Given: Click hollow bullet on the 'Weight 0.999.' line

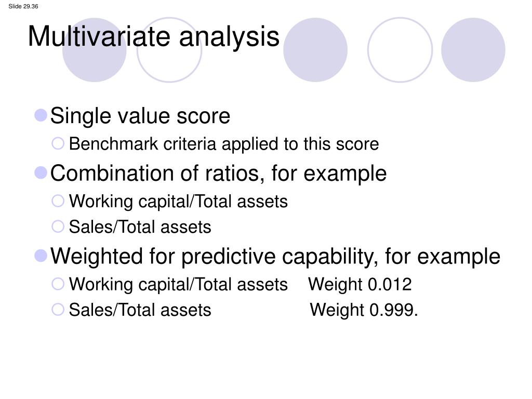Looking at the screenshot, I should 58,310.
